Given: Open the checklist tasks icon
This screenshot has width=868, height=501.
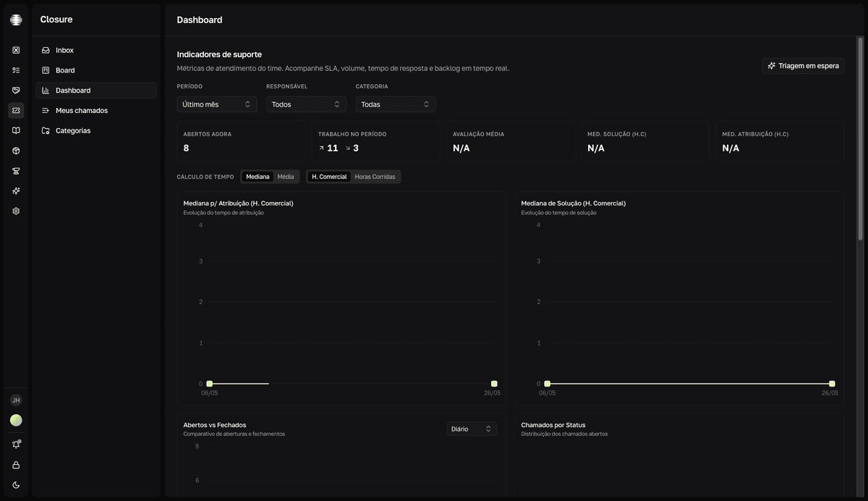Looking at the screenshot, I should [16, 70].
